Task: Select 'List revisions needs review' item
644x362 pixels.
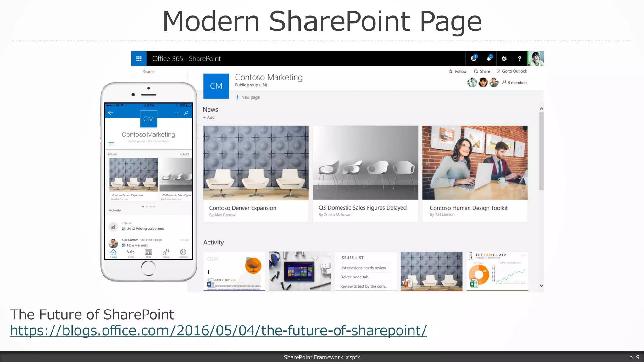Action: click(363, 268)
